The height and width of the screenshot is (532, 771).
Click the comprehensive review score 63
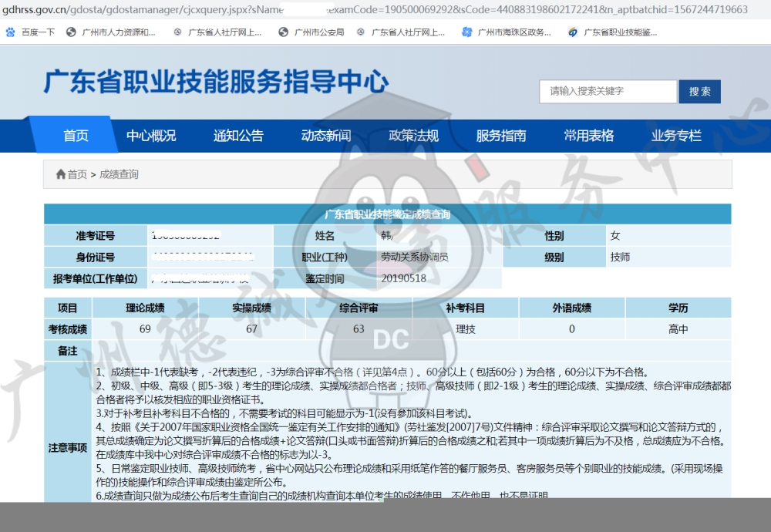(359, 329)
